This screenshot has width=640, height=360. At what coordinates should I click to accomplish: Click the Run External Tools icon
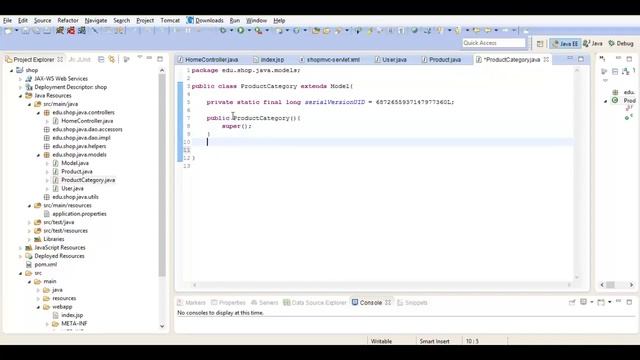[258, 30]
